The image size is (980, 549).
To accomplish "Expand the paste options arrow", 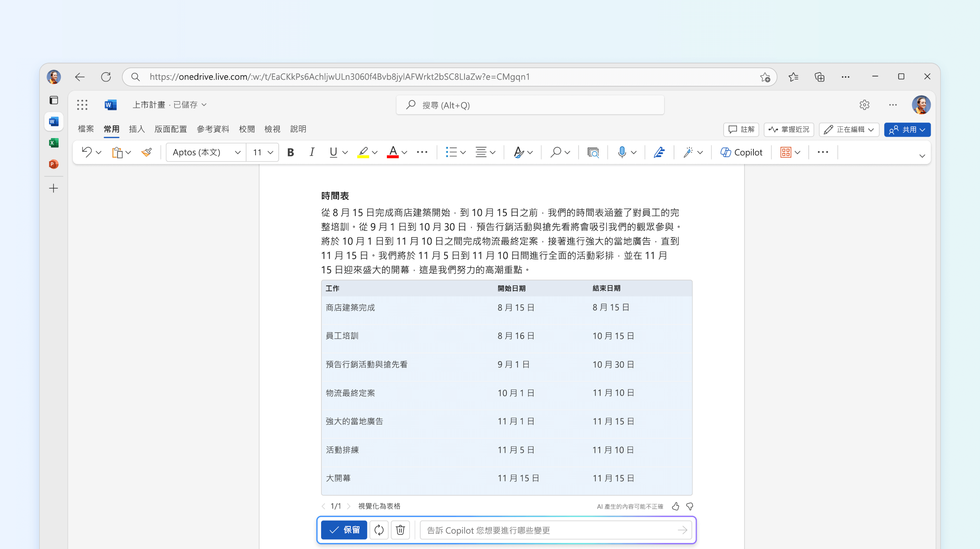I will pos(128,153).
